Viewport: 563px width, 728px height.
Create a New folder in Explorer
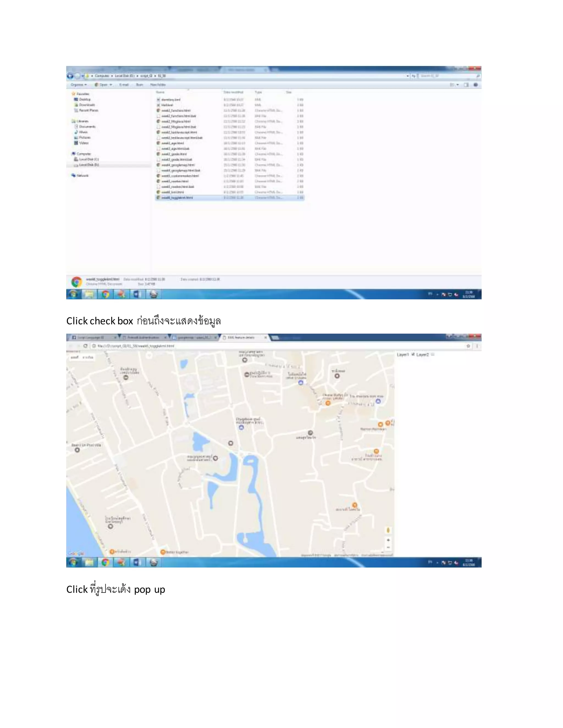click(x=158, y=85)
